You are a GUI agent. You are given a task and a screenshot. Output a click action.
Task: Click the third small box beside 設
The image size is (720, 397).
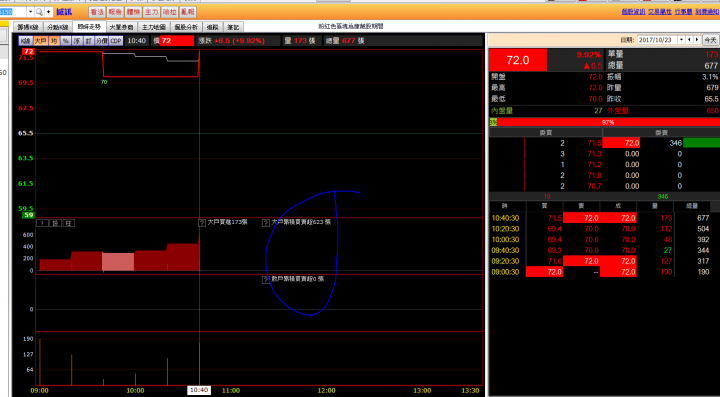(x=68, y=223)
